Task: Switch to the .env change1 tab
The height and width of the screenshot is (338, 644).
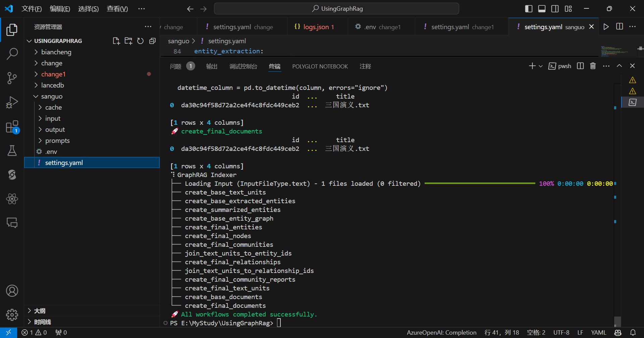Action: 381,27
